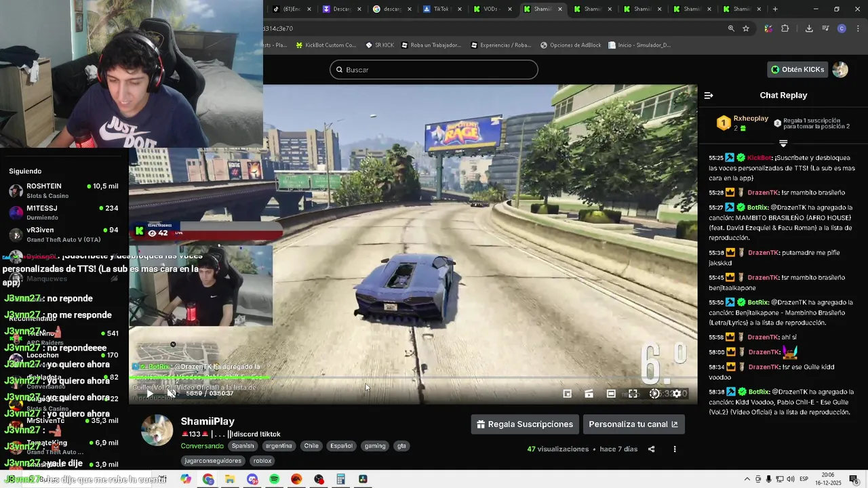Click Regala Suscripciones button

click(525, 424)
